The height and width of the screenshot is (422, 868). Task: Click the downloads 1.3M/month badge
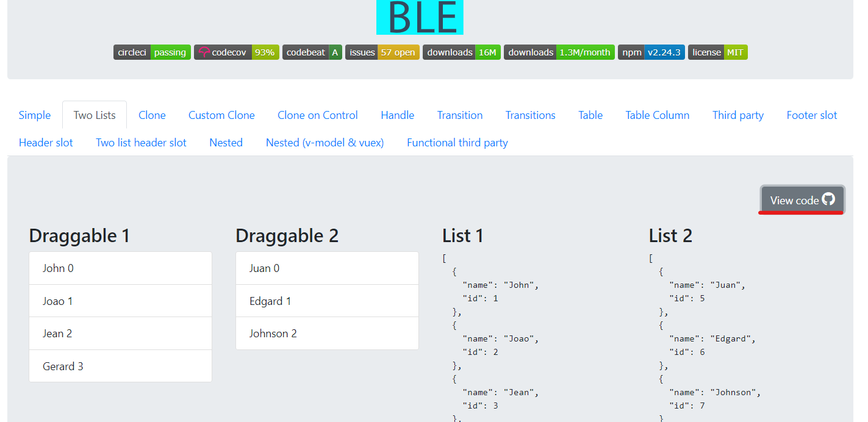point(559,52)
